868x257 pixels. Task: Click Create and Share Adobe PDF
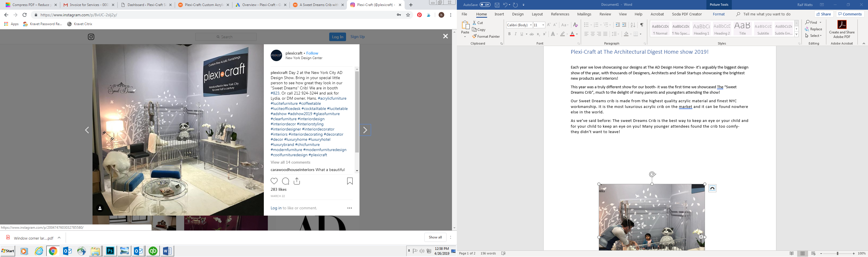click(841, 29)
